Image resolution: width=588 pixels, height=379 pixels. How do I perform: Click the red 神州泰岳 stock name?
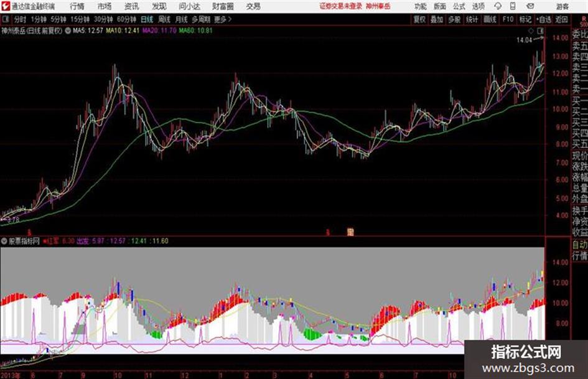pyautogui.click(x=378, y=6)
